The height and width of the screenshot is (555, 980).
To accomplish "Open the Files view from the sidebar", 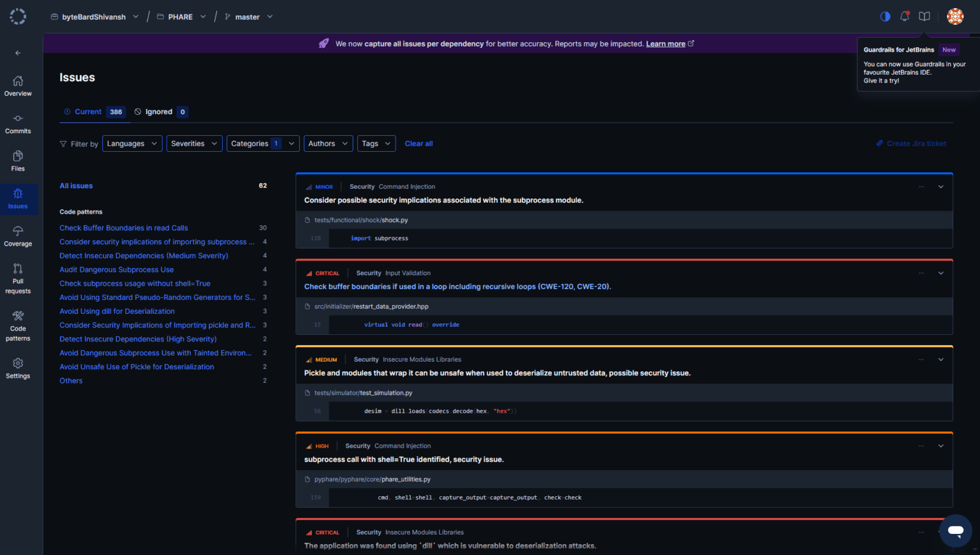I will pos(18,159).
